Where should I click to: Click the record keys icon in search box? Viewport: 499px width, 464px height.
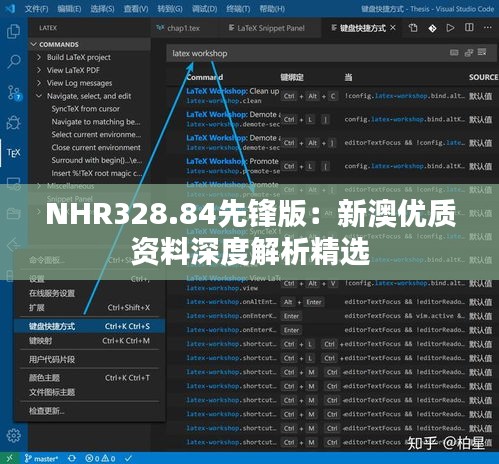click(454, 53)
